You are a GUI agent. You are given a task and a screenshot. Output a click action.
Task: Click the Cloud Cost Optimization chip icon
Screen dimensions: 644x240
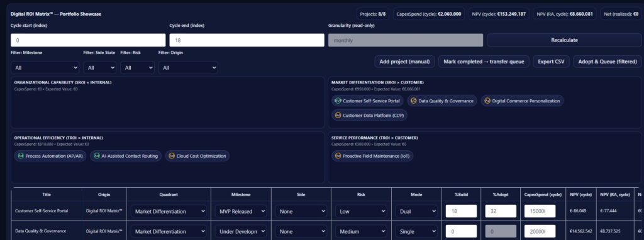172,156
